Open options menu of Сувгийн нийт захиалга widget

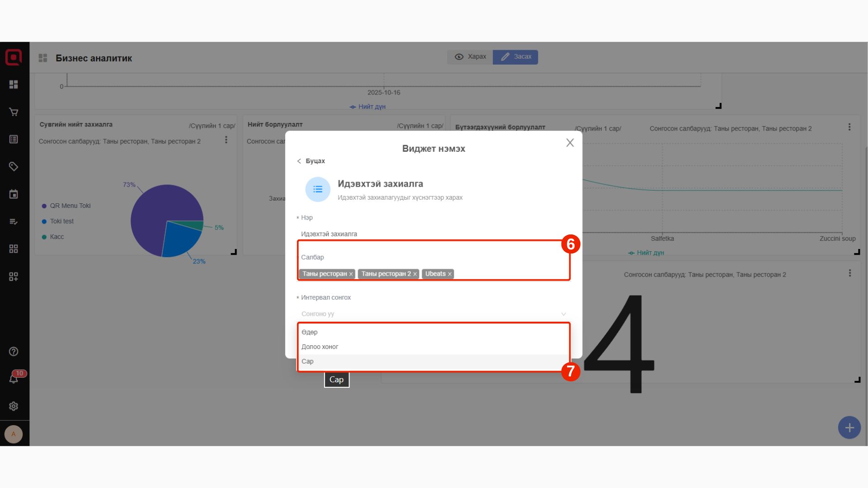(x=226, y=140)
